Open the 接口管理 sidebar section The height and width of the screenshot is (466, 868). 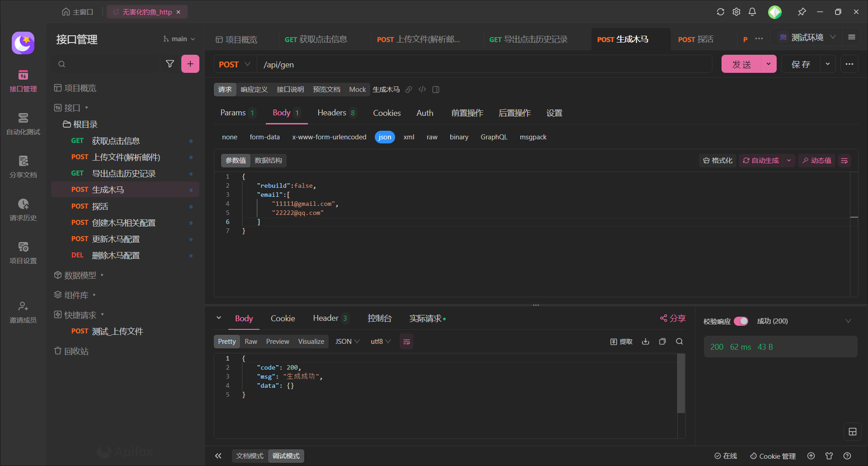pyautogui.click(x=23, y=81)
